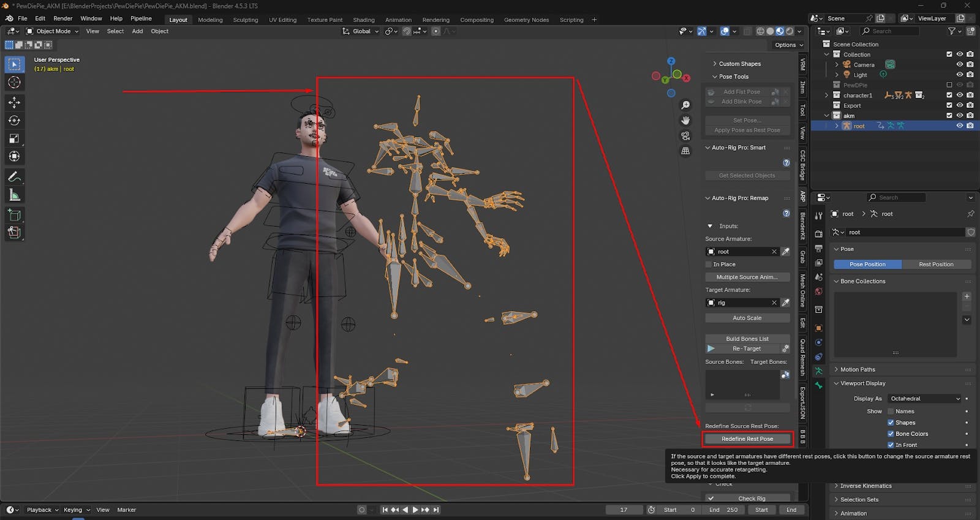
Task: Click the Build Bones List button
Action: [747, 339]
